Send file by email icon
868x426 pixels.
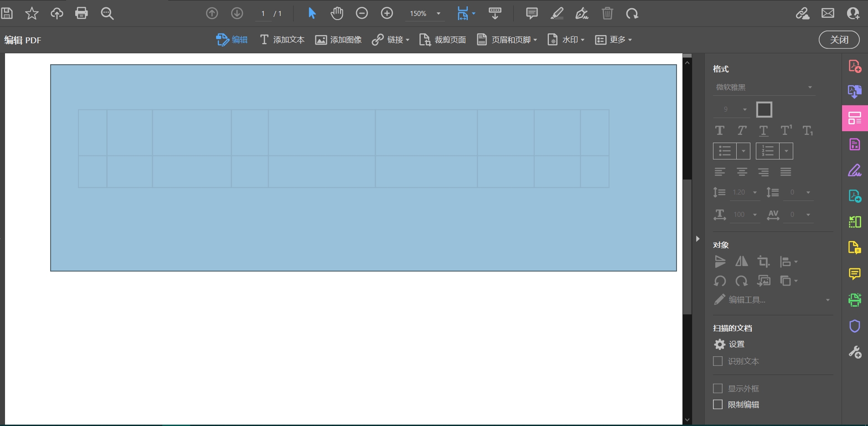828,13
